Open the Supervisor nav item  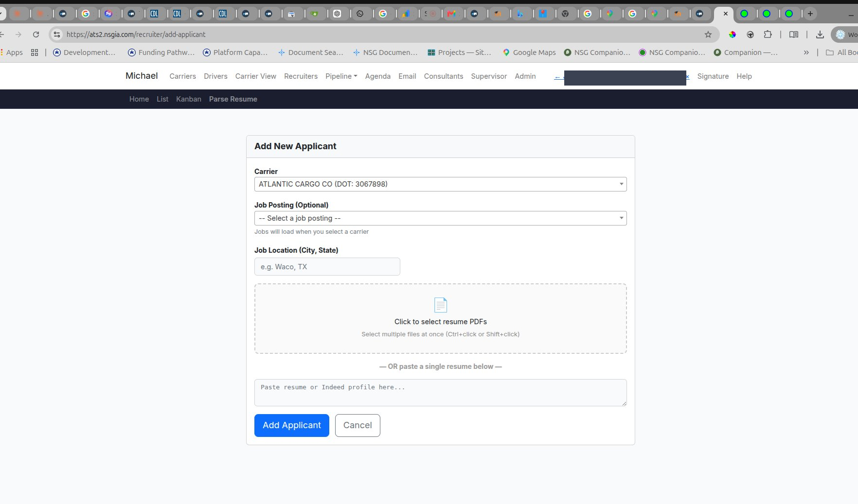489,76
